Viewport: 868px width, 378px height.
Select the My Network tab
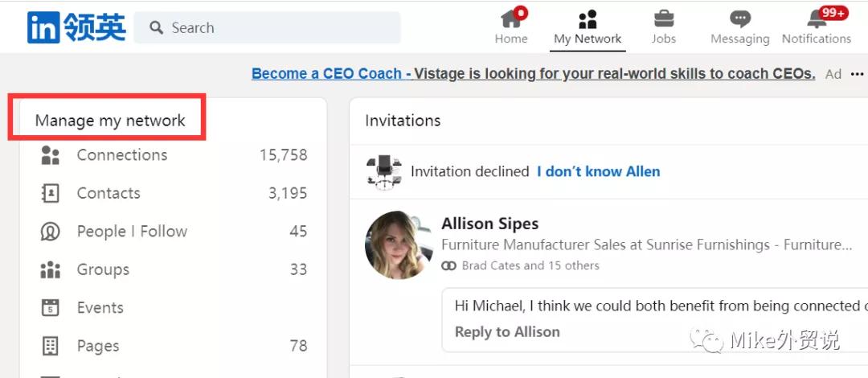coord(588,27)
